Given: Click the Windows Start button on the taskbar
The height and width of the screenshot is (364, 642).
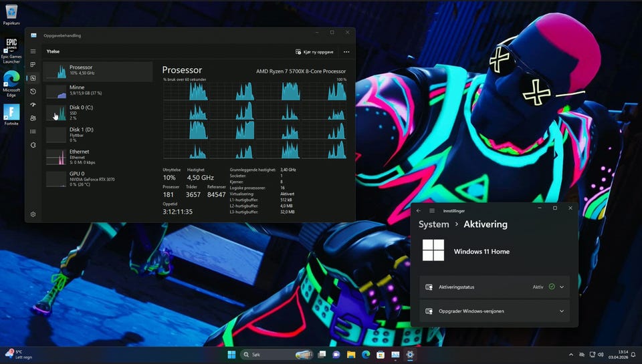Looking at the screenshot, I should click(x=231, y=354).
